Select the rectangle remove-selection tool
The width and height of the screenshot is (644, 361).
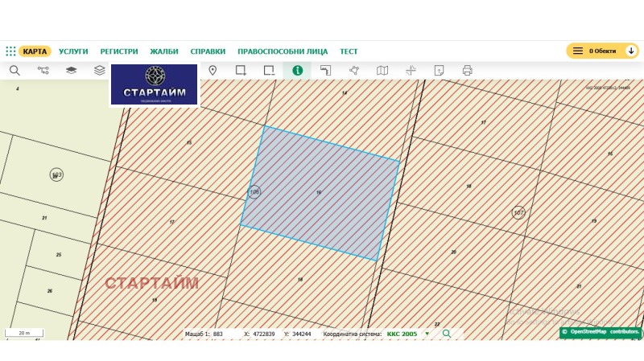click(x=269, y=71)
